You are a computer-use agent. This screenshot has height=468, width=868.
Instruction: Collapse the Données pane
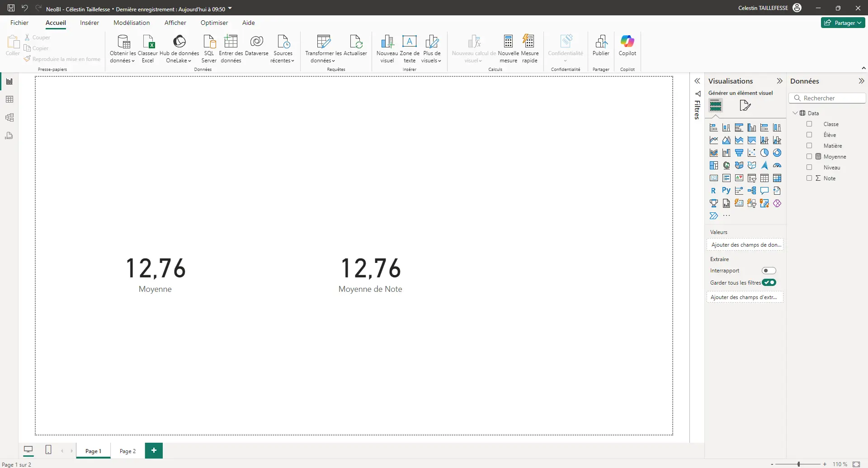[861, 81]
